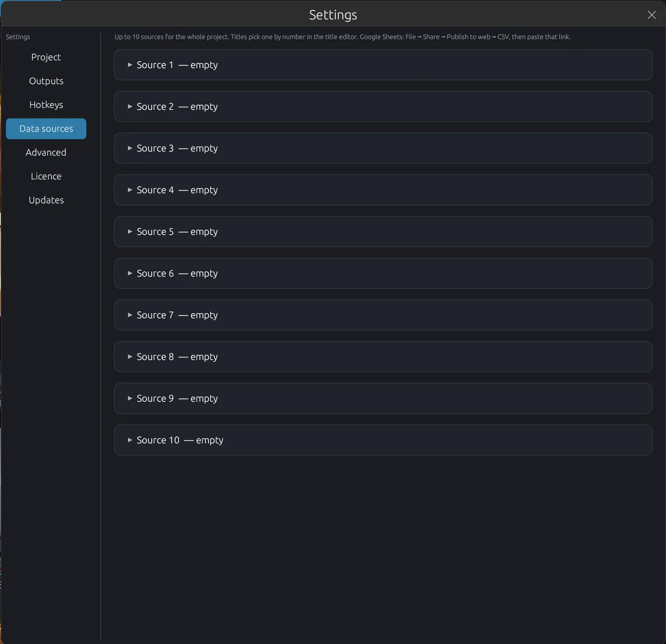Open the Advanced settings tab
Screen dimensions: 666x644
(46, 152)
